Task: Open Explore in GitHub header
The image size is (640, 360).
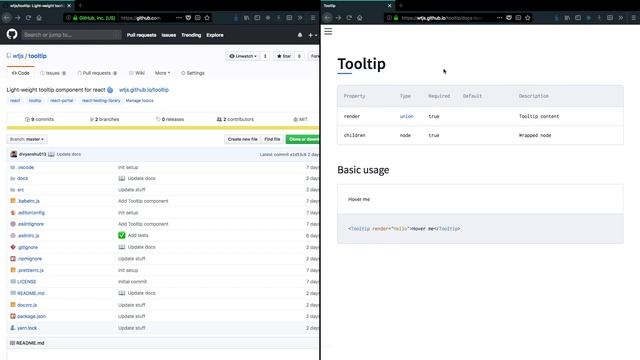Action: (215, 35)
